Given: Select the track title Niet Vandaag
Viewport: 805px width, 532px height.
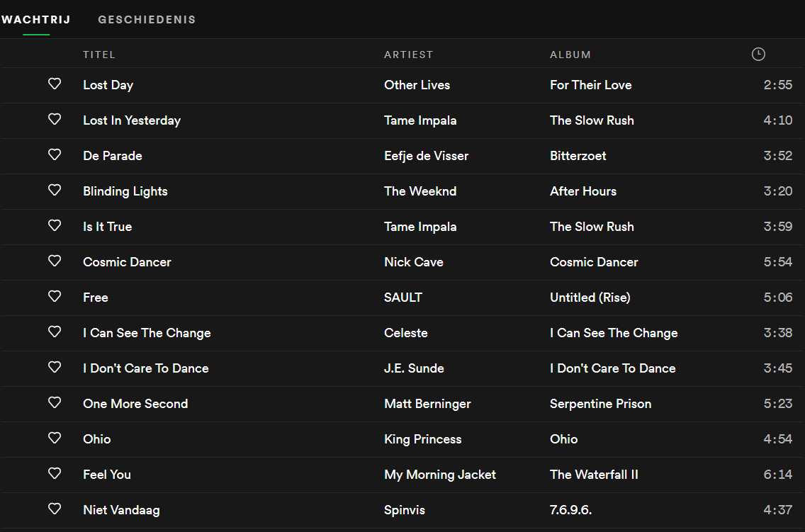Looking at the screenshot, I should point(121,510).
